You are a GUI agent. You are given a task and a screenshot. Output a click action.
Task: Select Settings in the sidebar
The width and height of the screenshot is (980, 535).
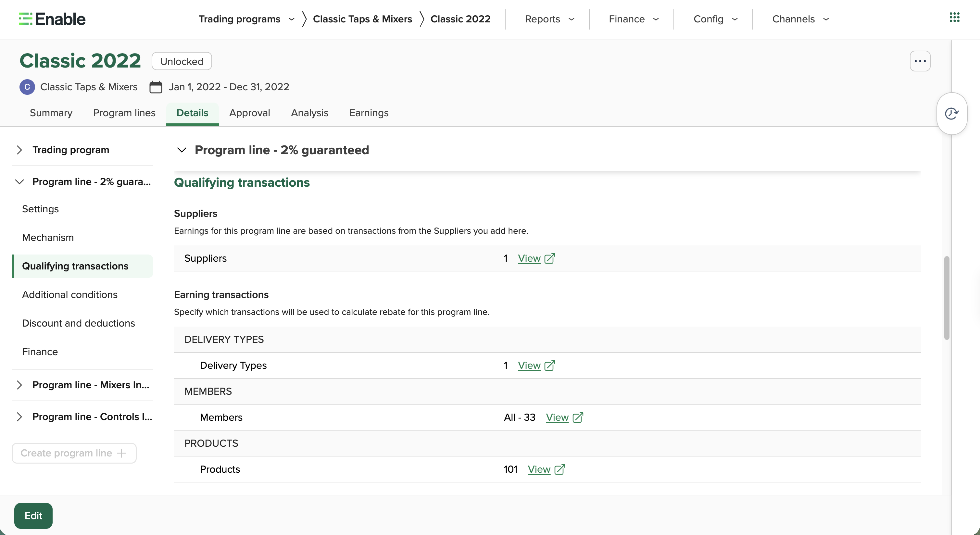click(40, 209)
